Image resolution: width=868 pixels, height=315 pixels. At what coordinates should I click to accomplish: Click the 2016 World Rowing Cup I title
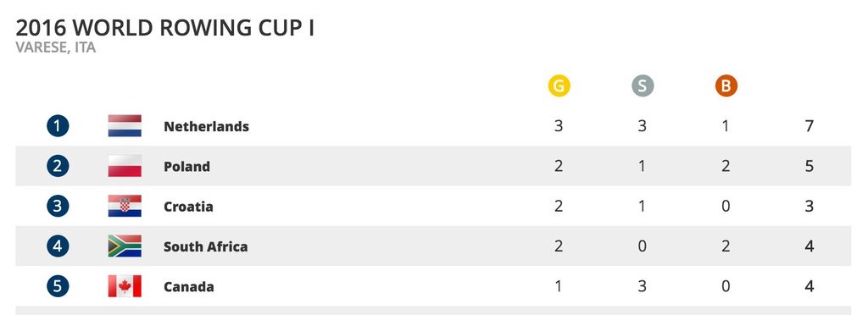click(x=165, y=28)
